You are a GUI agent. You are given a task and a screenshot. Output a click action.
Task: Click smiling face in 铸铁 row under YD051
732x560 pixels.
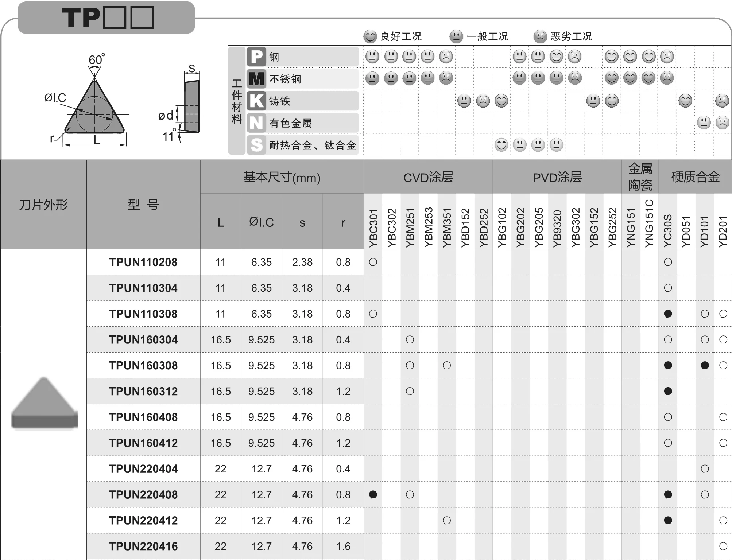tap(685, 101)
